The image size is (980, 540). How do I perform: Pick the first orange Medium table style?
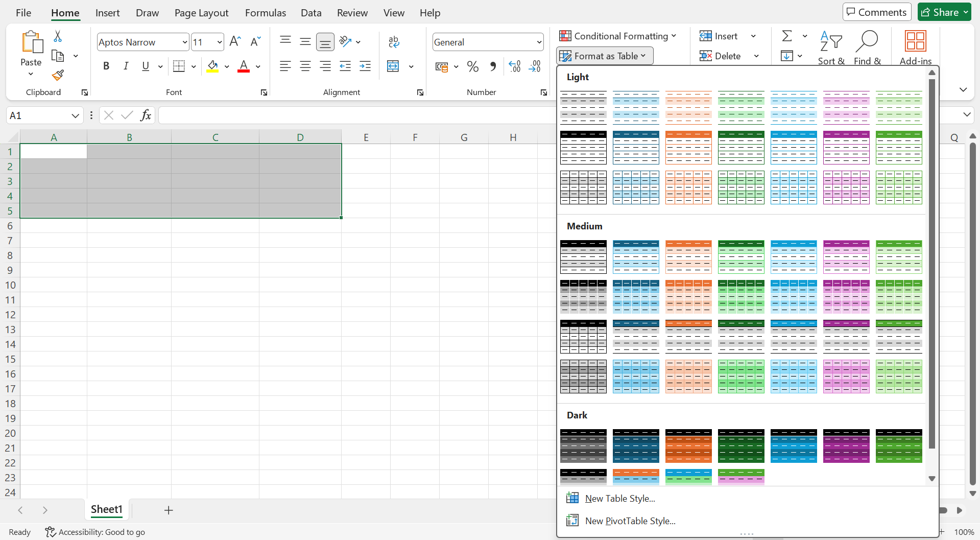pyautogui.click(x=688, y=257)
